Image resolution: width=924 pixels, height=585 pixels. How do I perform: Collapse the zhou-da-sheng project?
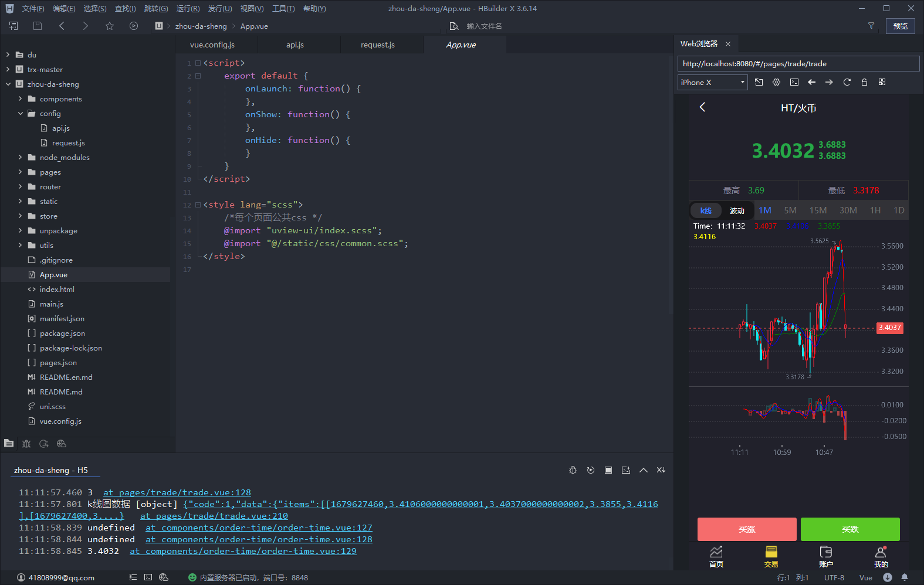tap(8, 84)
